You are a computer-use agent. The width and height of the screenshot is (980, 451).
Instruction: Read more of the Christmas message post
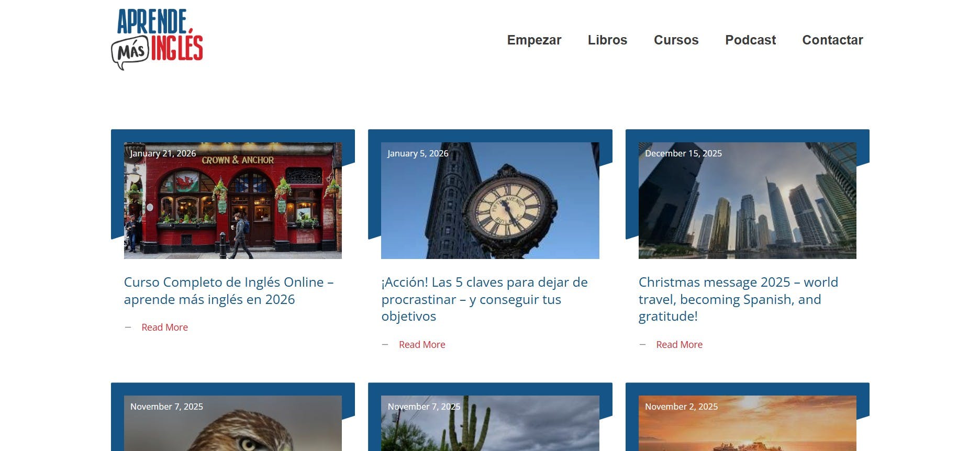679,344
